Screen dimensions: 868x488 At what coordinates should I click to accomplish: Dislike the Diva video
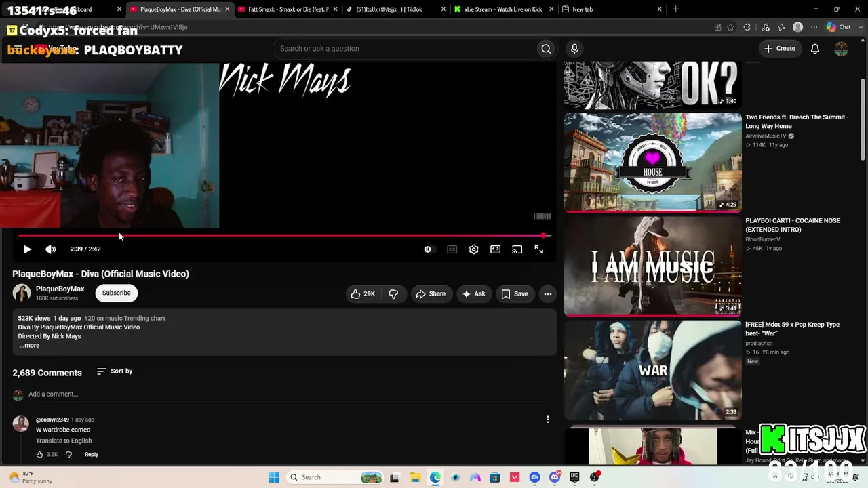point(393,293)
